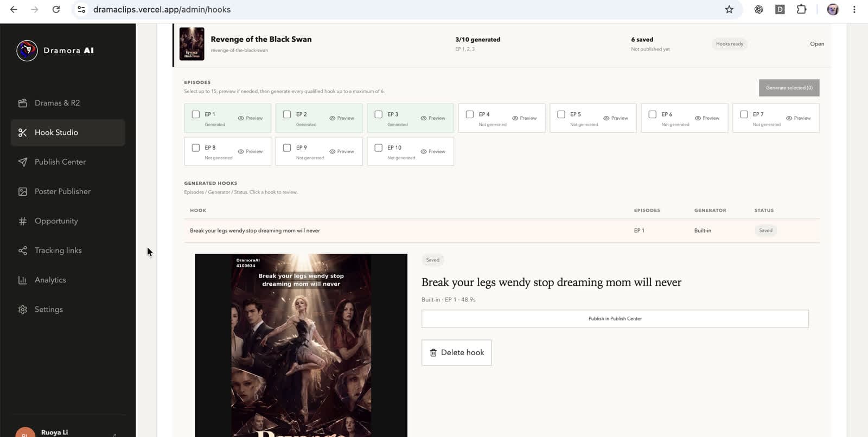Click the hook video preview poster
This screenshot has height=437, width=868.
coord(301,345)
